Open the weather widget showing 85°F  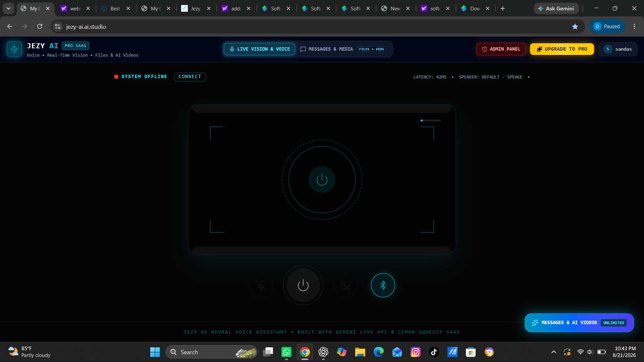click(x=30, y=352)
